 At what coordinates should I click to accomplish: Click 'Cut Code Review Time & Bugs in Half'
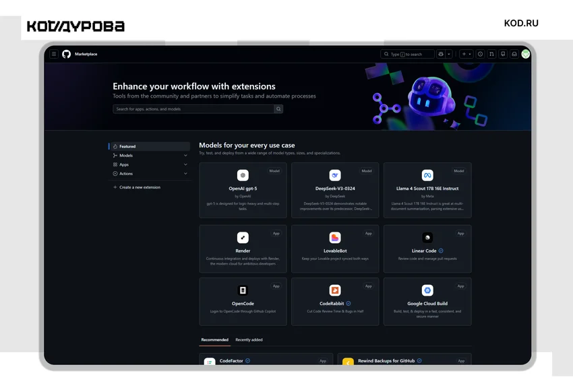coord(335,311)
